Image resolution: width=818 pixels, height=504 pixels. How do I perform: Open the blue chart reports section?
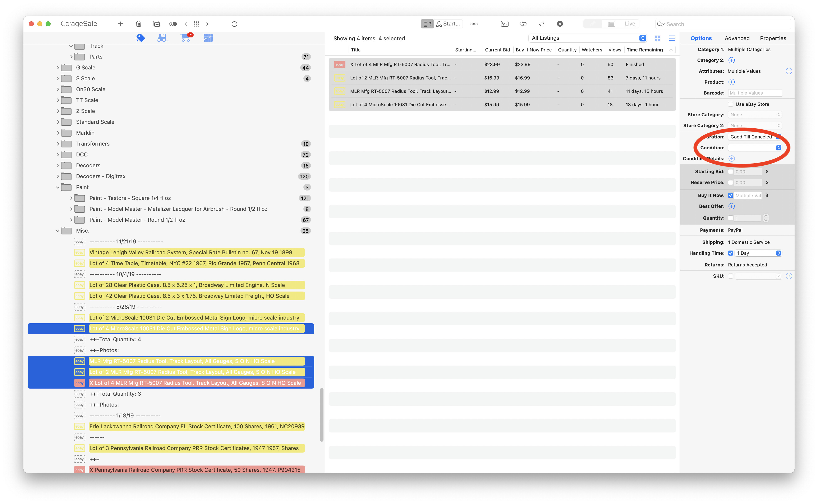[x=208, y=38]
